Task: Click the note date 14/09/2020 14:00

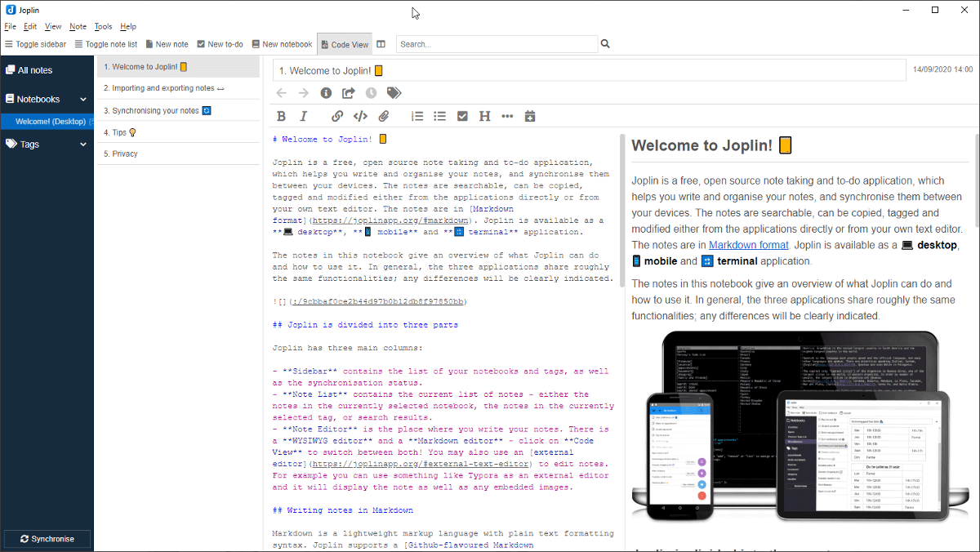Action: coord(942,70)
